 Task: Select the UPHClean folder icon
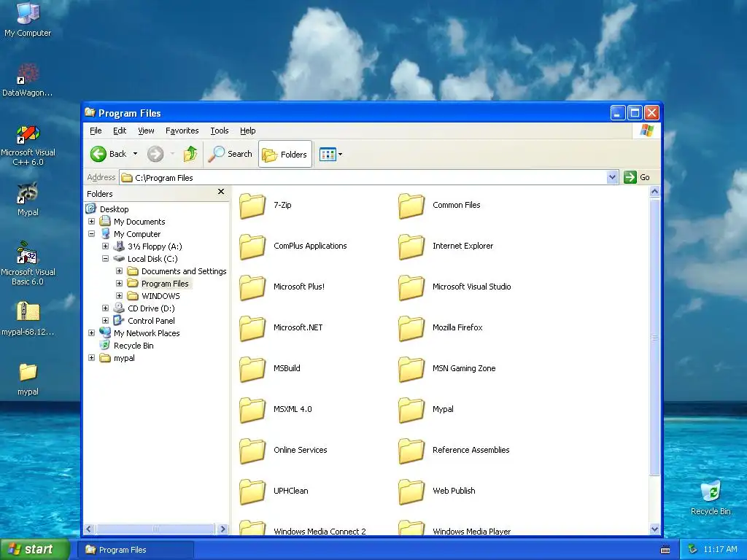point(252,492)
